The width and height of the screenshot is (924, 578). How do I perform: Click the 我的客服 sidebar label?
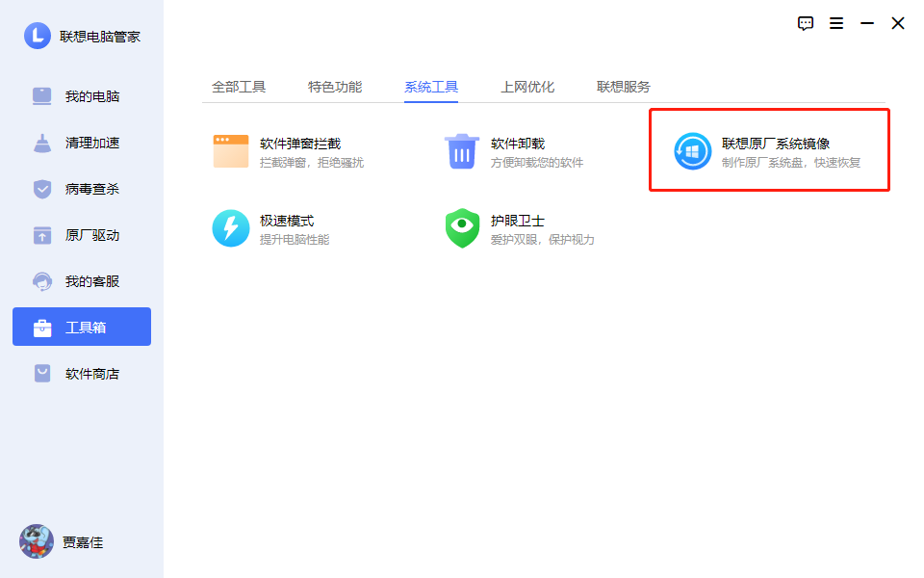pos(92,281)
